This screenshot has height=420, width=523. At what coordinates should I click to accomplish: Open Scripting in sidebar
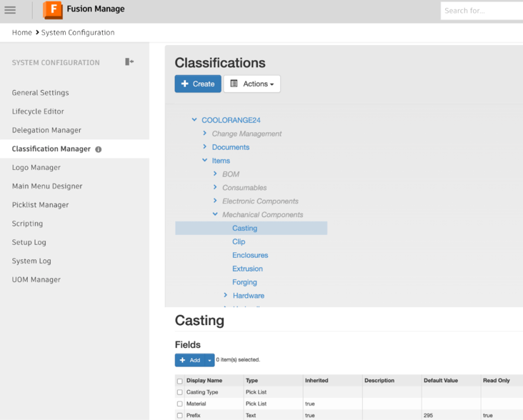[27, 224]
